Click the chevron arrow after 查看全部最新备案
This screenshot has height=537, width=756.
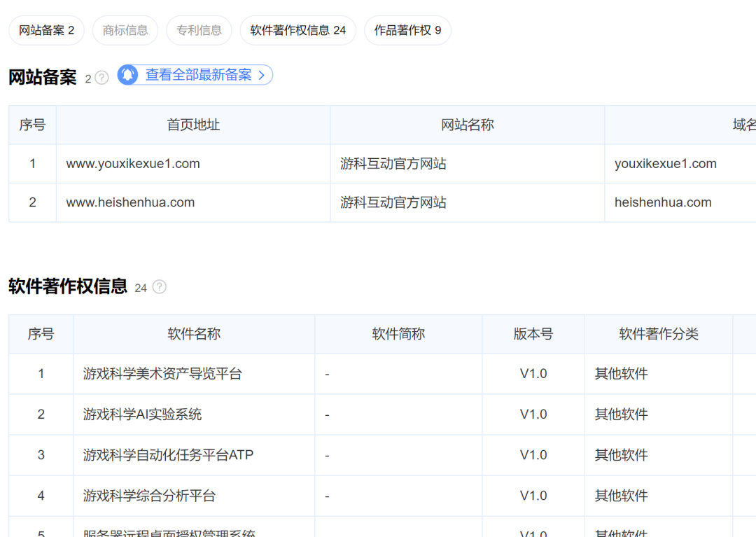[x=262, y=75]
